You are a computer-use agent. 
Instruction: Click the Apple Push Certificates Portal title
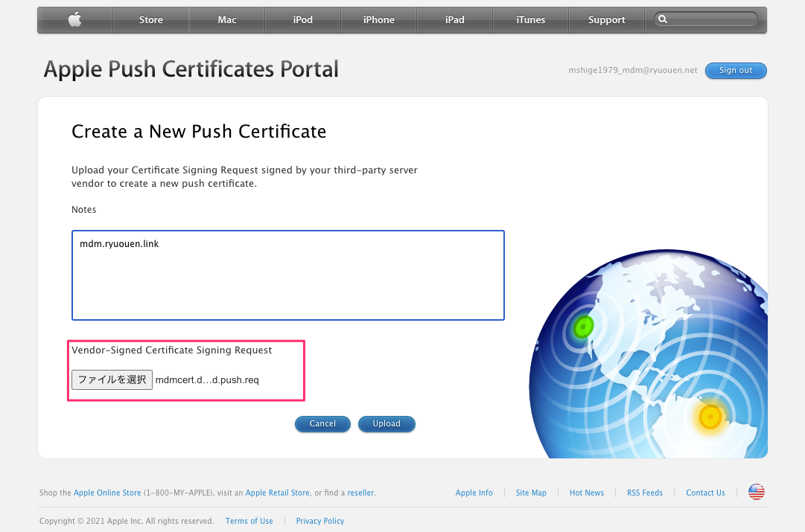(191, 69)
